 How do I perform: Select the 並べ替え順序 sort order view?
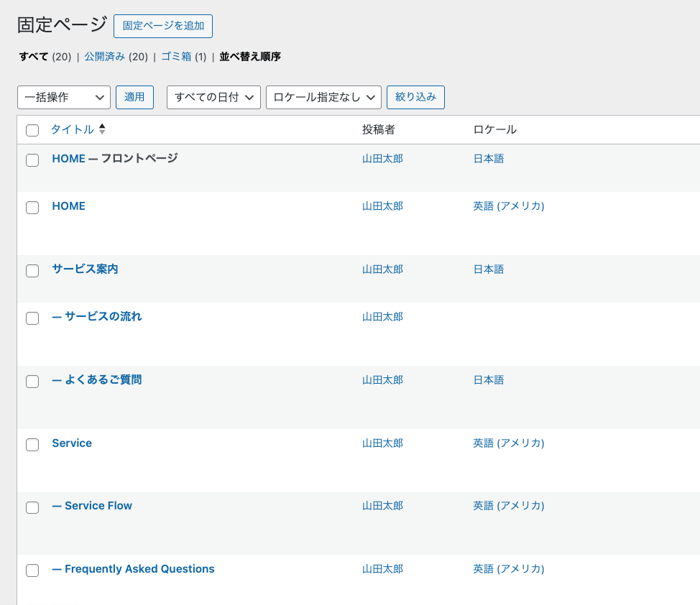tap(250, 57)
